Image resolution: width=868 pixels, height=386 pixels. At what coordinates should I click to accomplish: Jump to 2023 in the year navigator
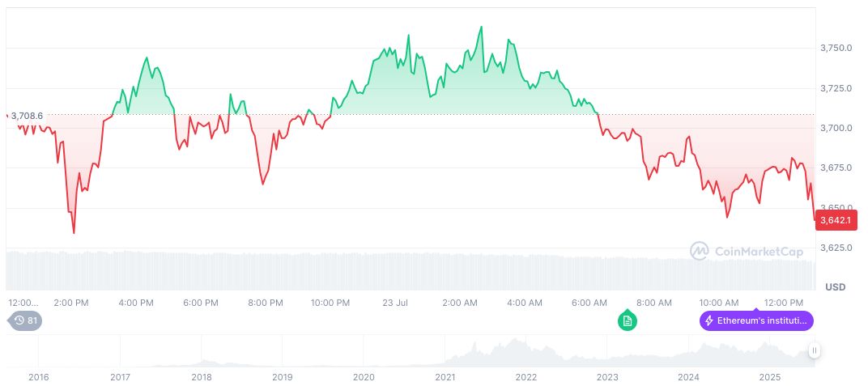point(607,377)
